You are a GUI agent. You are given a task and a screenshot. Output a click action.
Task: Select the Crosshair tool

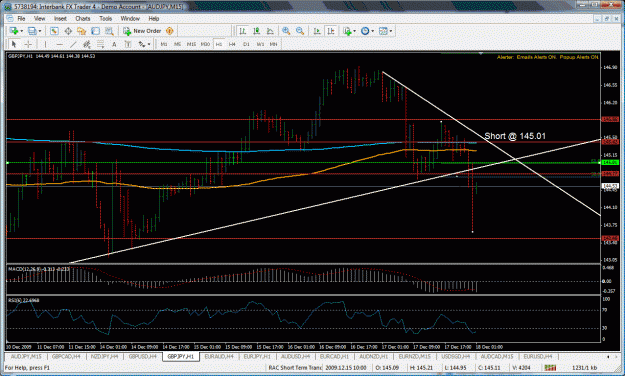pos(28,44)
